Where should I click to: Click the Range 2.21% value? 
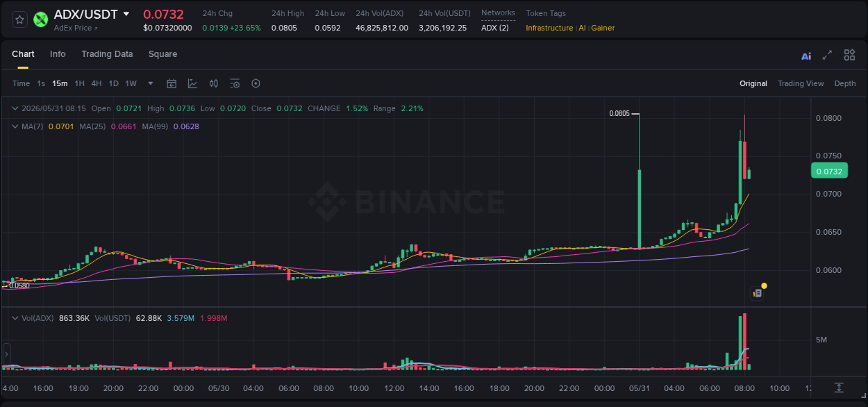click(x=412, y=108)
